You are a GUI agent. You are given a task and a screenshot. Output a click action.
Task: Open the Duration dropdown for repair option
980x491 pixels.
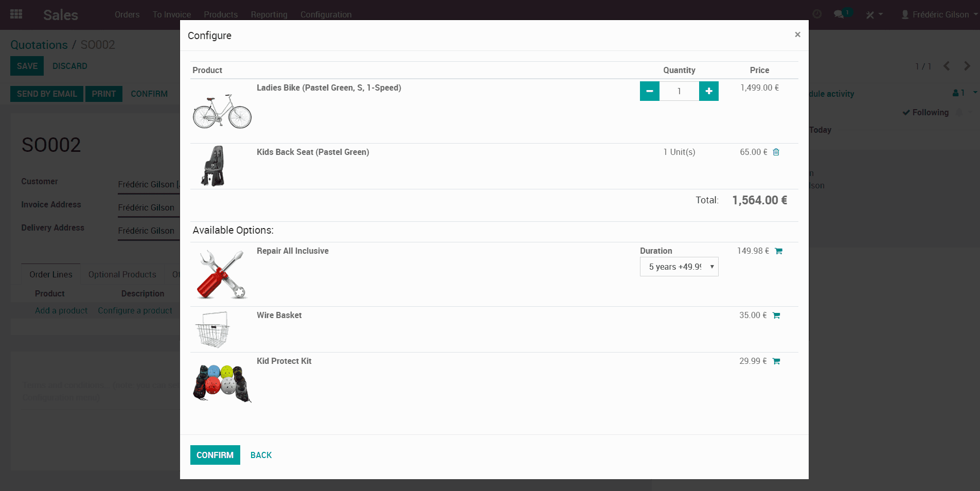pos(679,267)
